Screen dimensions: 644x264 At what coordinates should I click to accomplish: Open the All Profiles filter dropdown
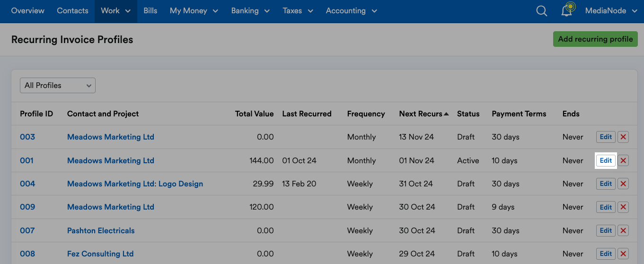(x=58, y=85)
